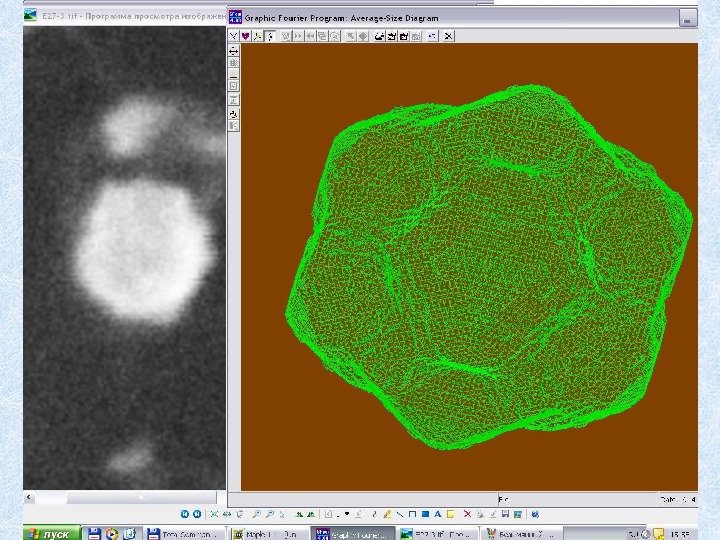720x540 pixels.
Task: Click the scroll-left arrow of image viewer
Action: click(29, 497)
